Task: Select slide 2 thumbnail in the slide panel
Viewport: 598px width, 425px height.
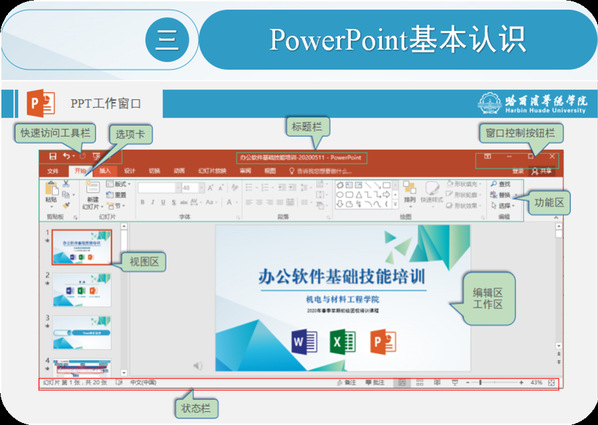Action: point(82,290)
